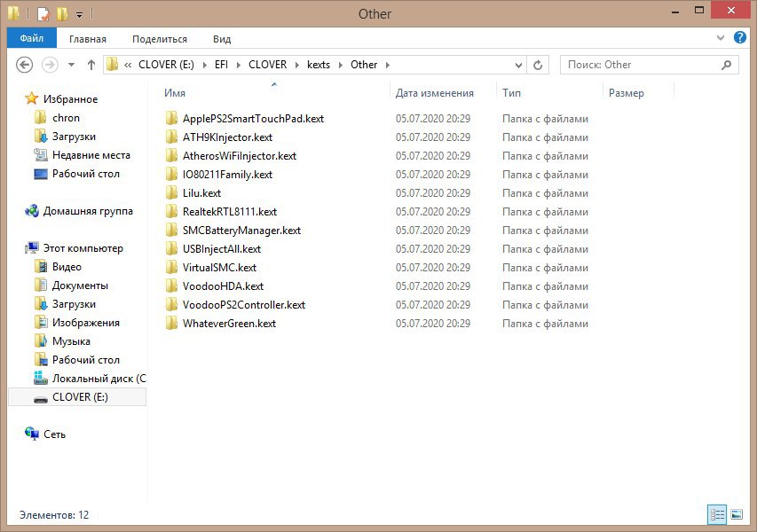Open Изображения in the navigation pane
The height and width of the screenshot is (532, 757).
click(x=85, y=323)
